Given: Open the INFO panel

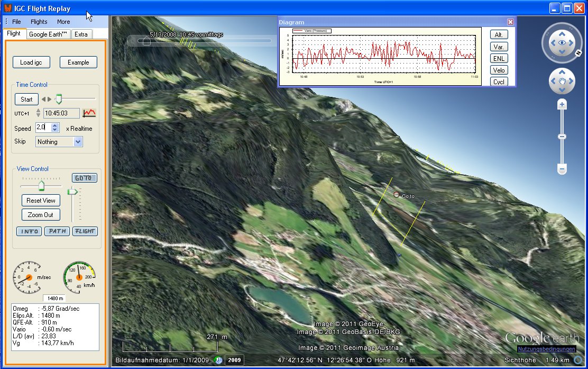Looking at the screenshot, I should (29, 231).
